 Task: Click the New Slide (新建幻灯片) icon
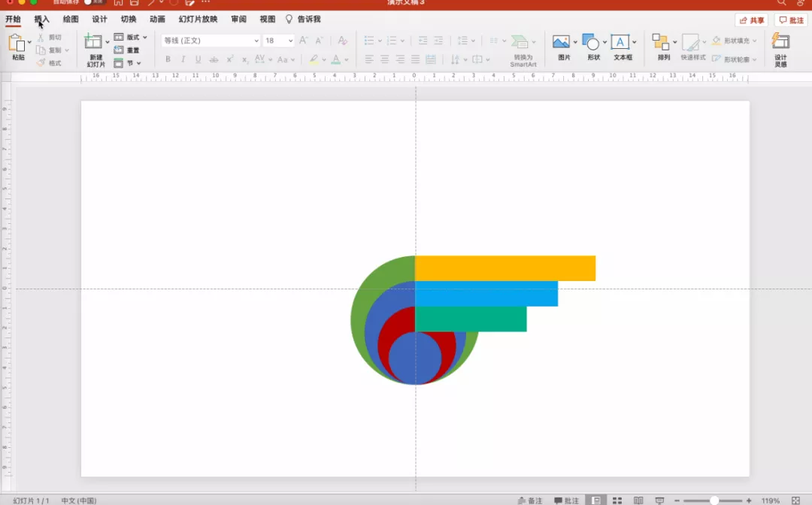click(x=93, y=41)
